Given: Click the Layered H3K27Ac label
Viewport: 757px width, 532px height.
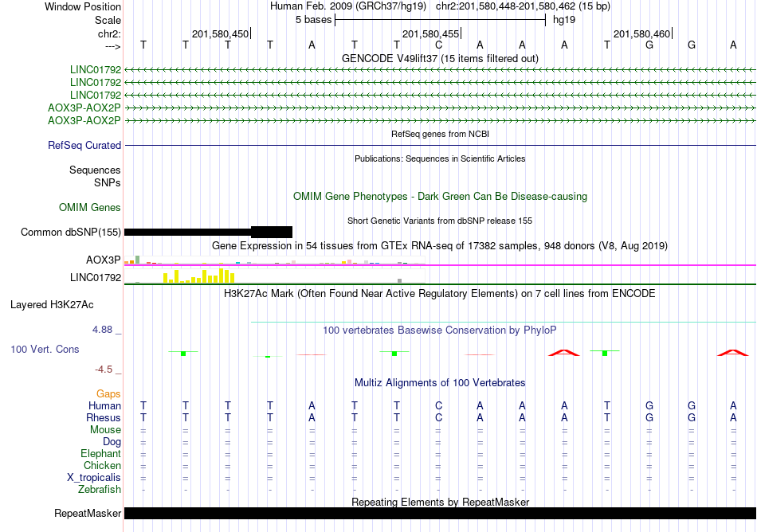Looking at the screenshot, I should (x=52, y=305).
